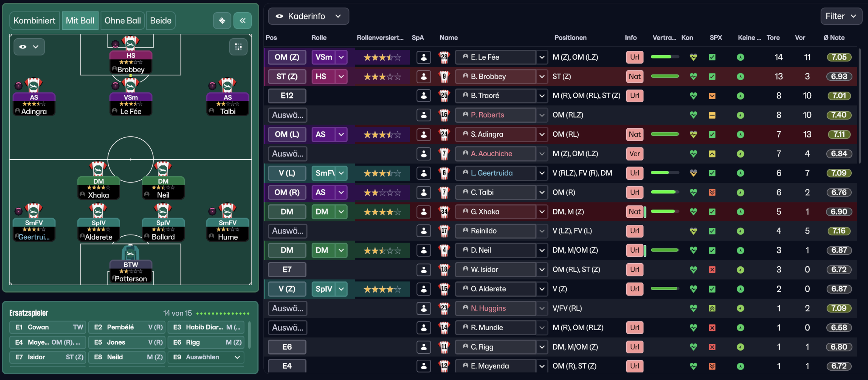Toggle SPX checkbox for O. Alderete
The image size is (868, 380).
click(712, 289)
